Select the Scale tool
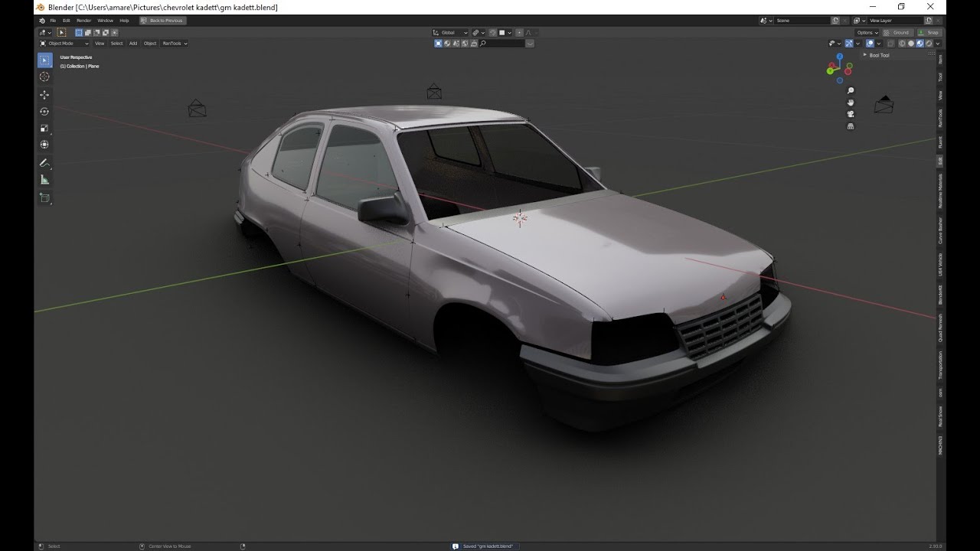 44,128
